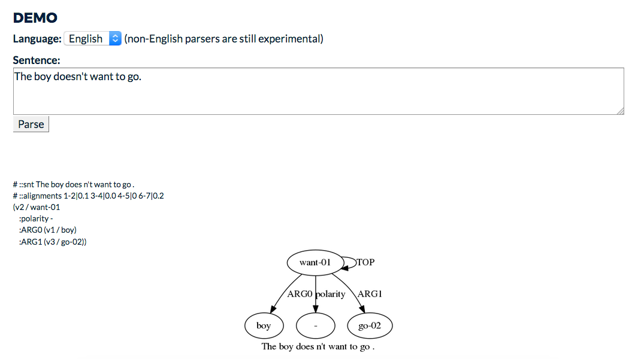Click the Parse button

point(31,124)
